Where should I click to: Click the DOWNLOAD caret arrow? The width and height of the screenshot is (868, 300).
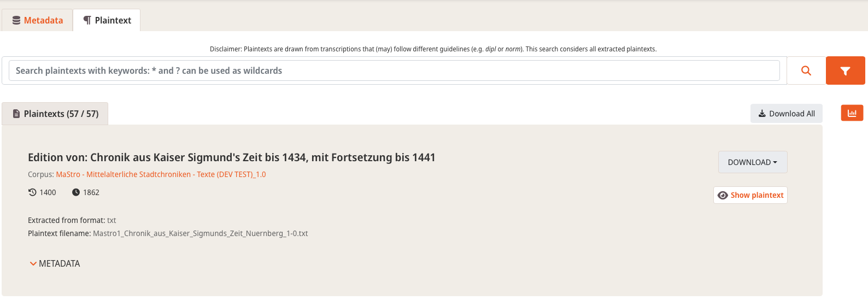[775, 162]
